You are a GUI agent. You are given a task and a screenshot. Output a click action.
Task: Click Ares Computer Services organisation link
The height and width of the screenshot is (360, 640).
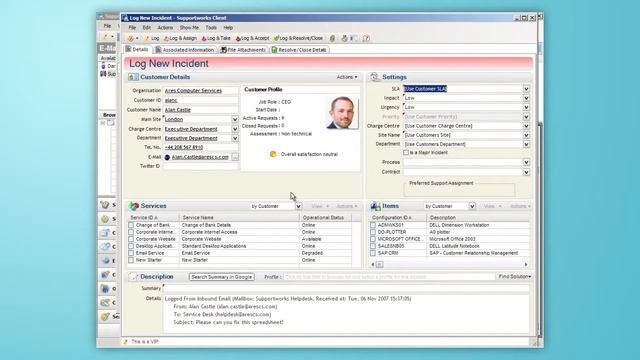coord(193,91)
